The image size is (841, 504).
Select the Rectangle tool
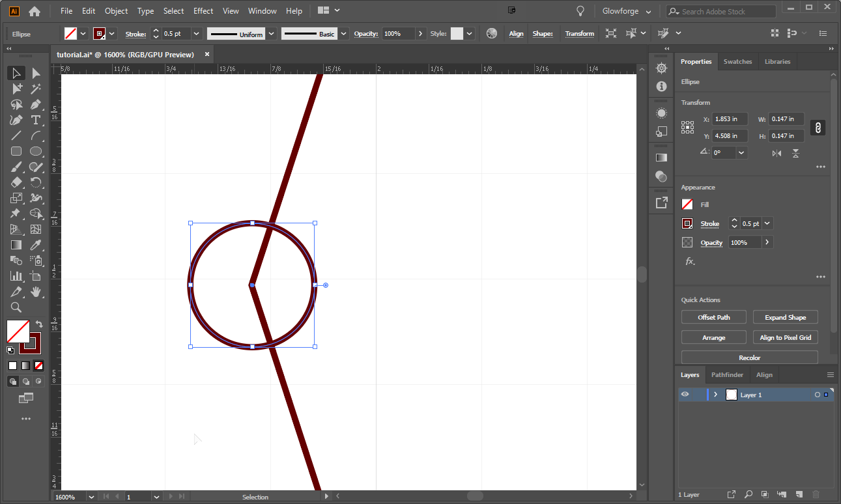pos(16,151)
